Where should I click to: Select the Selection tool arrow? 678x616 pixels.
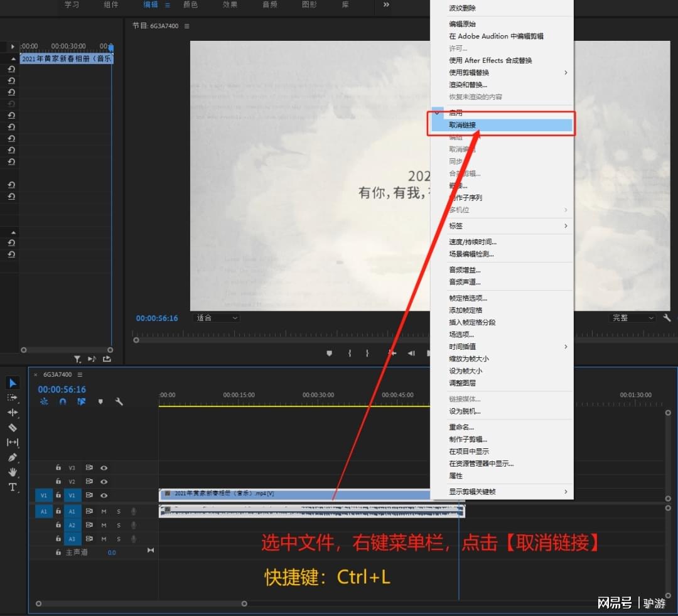coord(13,383)
